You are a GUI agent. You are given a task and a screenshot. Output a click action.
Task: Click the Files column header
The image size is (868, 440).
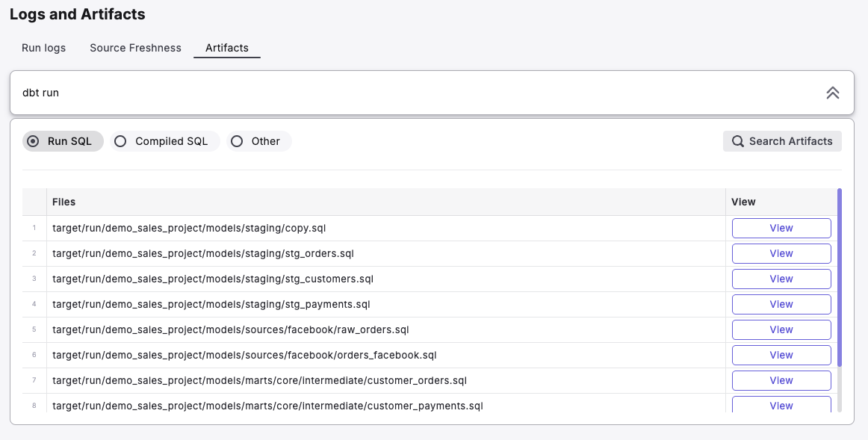(64, 202)
